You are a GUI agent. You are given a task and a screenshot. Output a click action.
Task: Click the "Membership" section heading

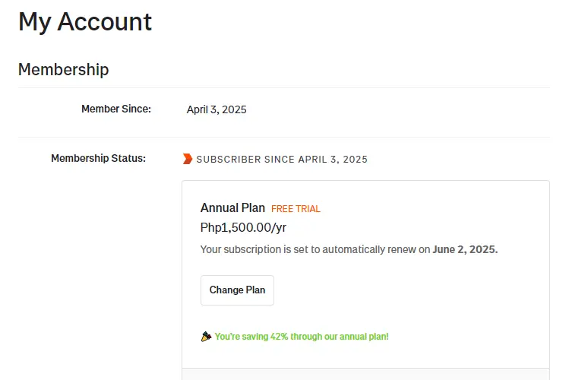[x=63, y=69]
